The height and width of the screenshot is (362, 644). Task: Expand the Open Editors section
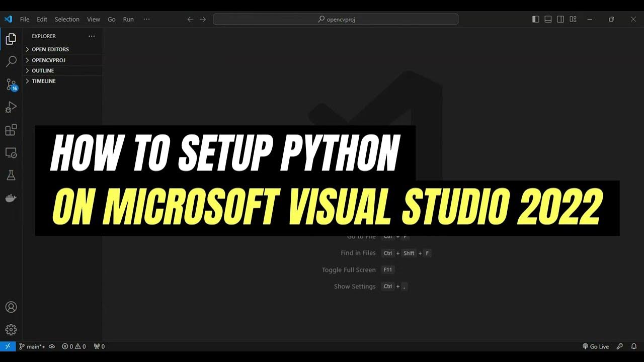pyautogui.click(x=63, y=49)
